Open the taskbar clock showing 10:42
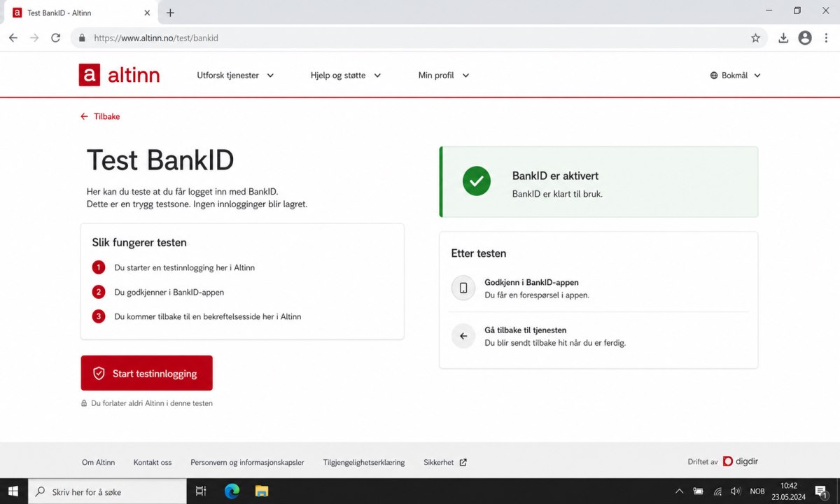840x504 pixels. (x=789, y=491)
